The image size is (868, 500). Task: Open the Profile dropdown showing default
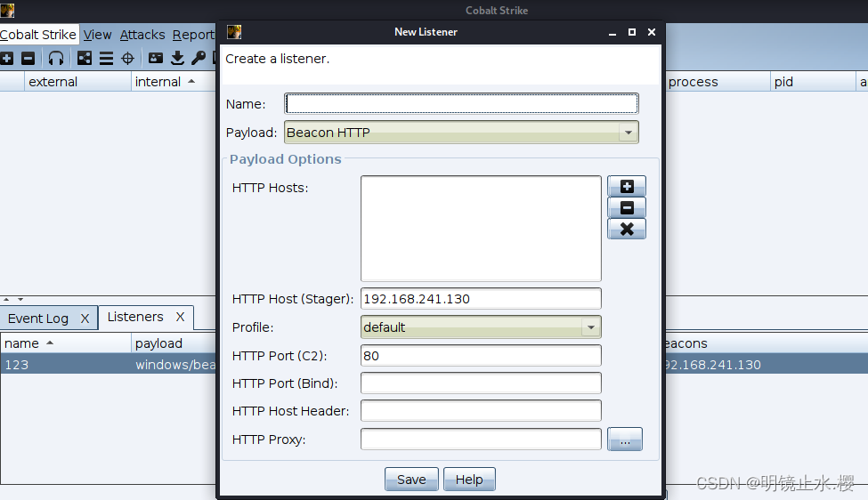tap(481, 327)
